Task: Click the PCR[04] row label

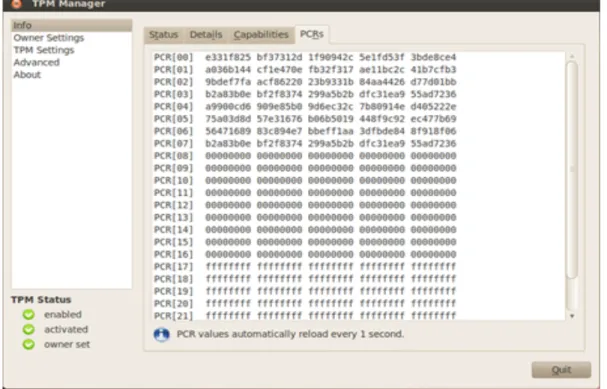Action: pyautogui.click(x=173, y=106)
